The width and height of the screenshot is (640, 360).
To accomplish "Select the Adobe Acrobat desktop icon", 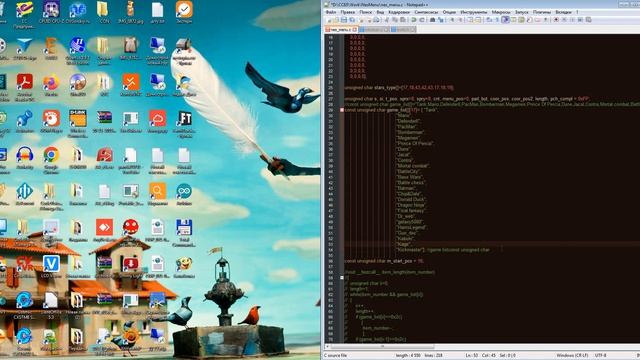I will pyautogui.click(x=24, y=87).
